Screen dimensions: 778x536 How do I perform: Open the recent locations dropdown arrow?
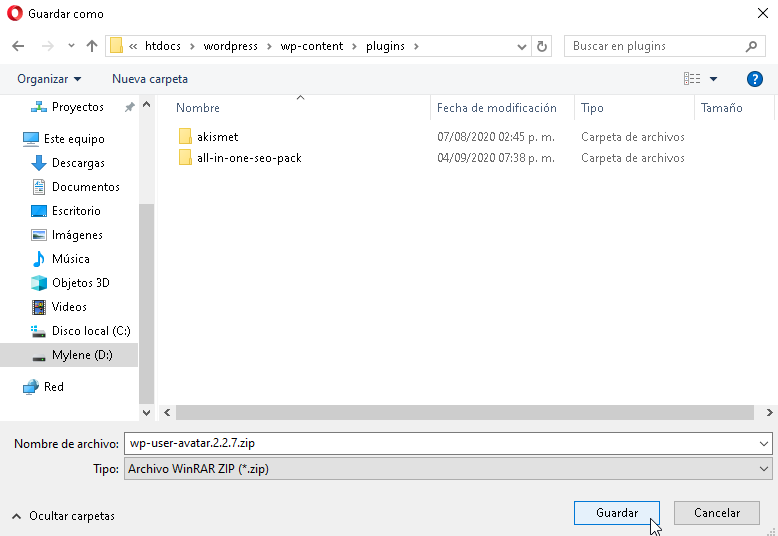[71, 46]
